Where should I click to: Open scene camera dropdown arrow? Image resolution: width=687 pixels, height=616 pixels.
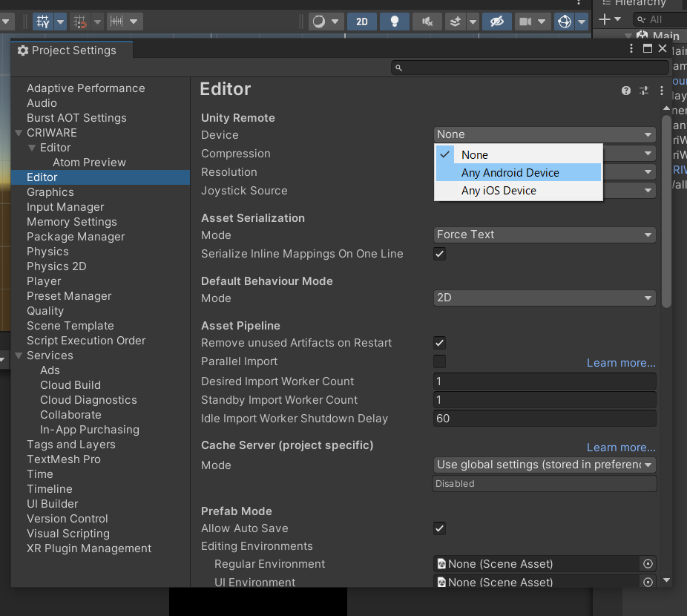pos(542,22)
